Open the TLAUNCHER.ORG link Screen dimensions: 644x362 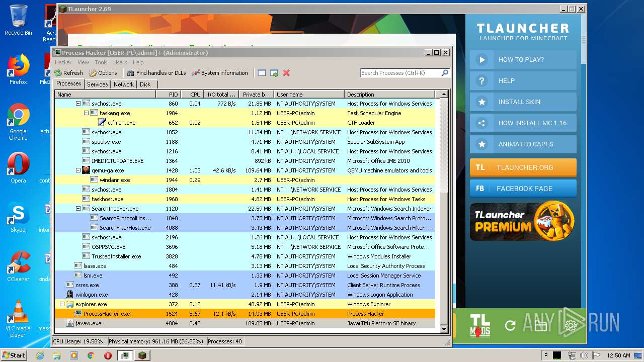pyautogui.click(x=523, y=167)
